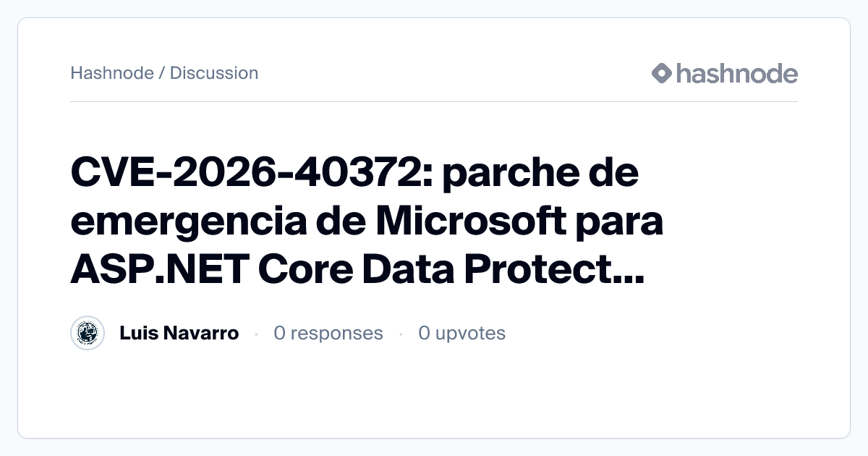Click the slash separator in the breadcrumb
The width and height of the screenshot is (868, 456).
(x=162, y=73)
